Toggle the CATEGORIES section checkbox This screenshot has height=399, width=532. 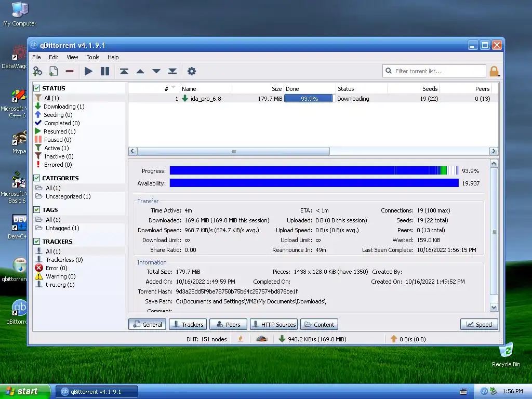coord(37,178)
